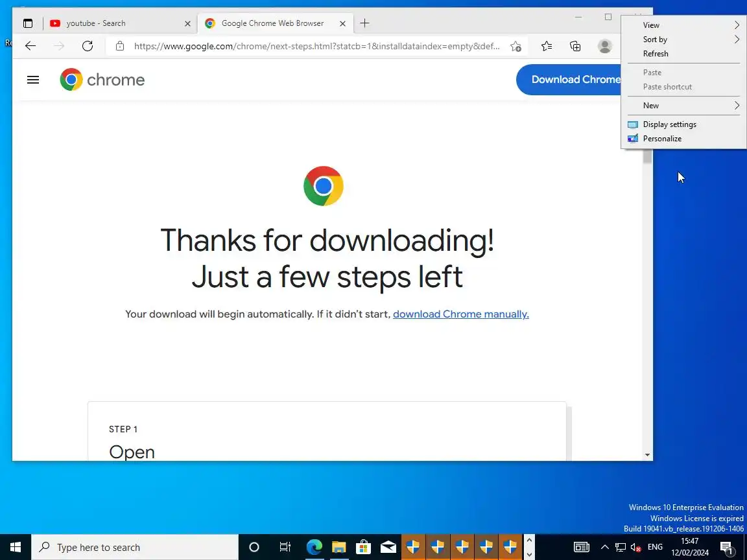Minimize the Edge browser window
Image resolution: width=747 pixels, height=560 pixels.
pyautogui.click(x=578, y=17)
